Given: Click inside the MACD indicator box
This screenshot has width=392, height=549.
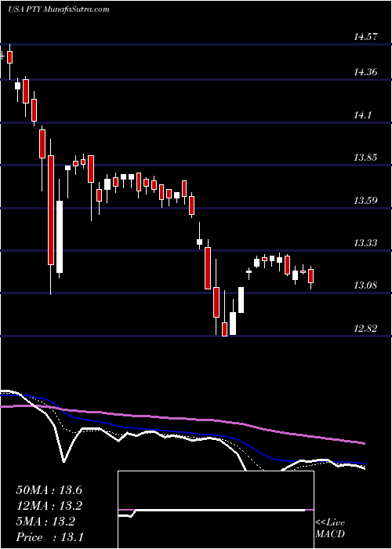Looking at the screenshot, I should click(x=216, y=510).
